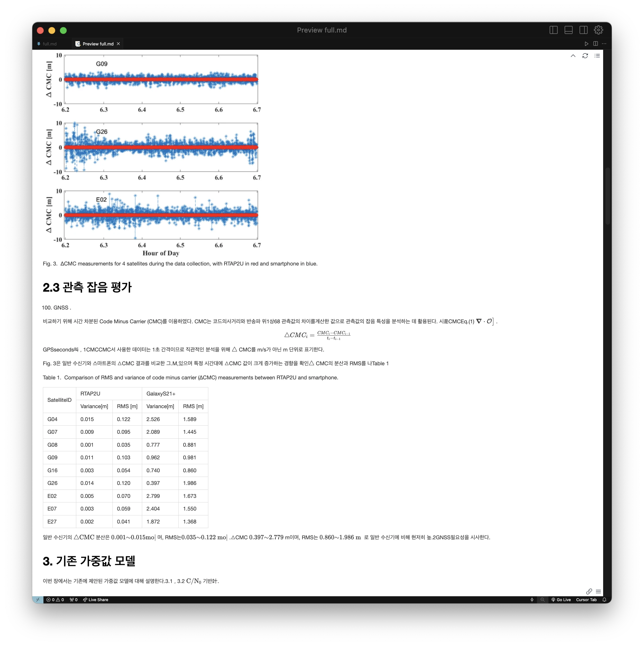The image size is (644, 646).
Task: Toggle the bottom panel layout icon
Action: coord(568,30)
